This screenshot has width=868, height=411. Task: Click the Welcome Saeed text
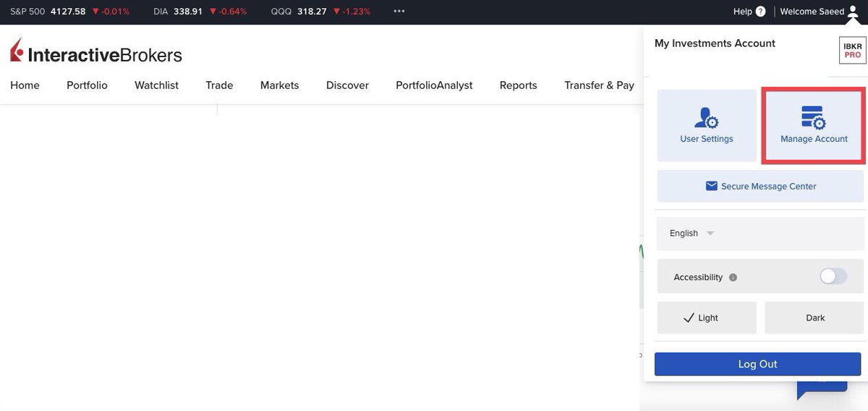pyautogui.click(x=812, y=12)
